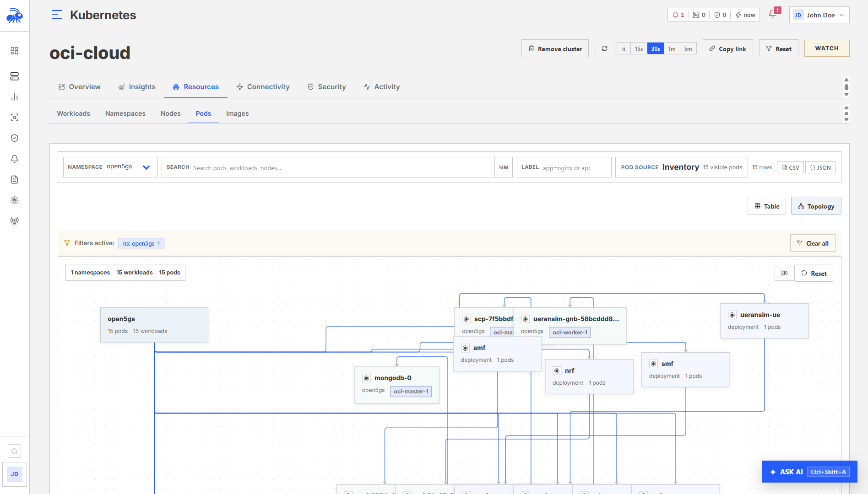The height and width of the screenshot is (494, 868).
Task: Select the open5gs namespace node
Action: [154, 325]
